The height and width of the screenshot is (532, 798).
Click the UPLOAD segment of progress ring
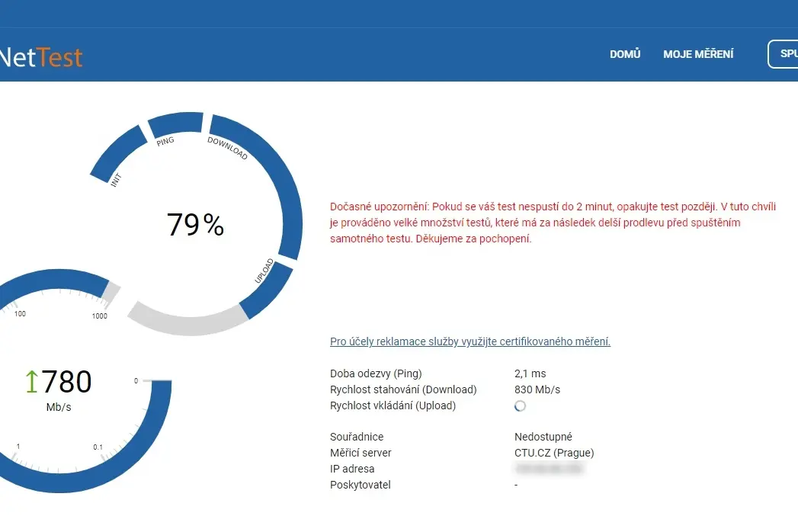tap(268, 287)
